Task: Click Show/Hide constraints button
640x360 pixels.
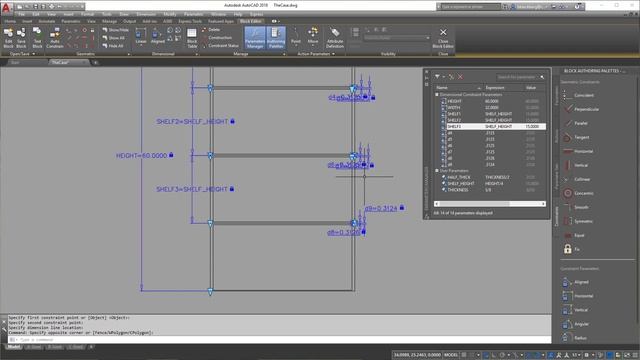Action: click(x=116, y=30)
